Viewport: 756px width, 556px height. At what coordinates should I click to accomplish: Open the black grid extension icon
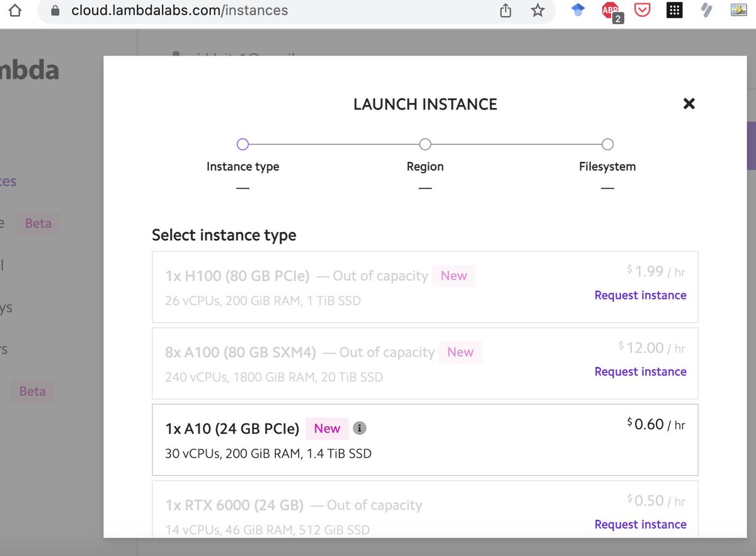pos(674,10)
